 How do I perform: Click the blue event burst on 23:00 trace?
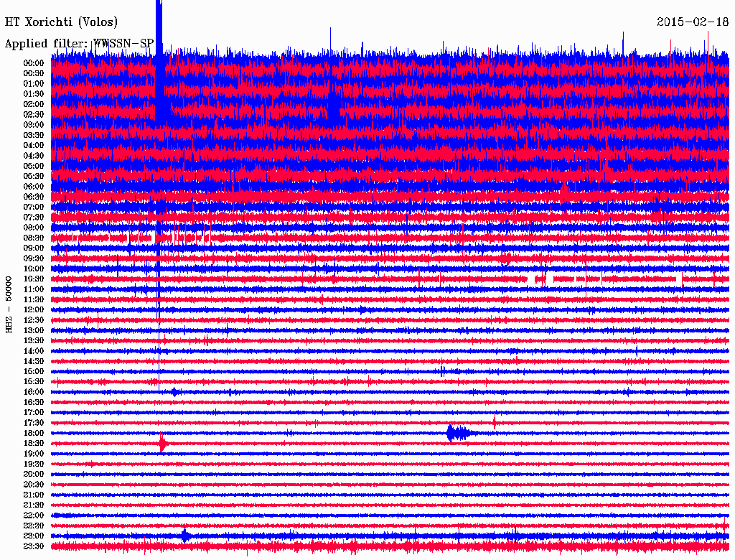[x=185, y=536]
